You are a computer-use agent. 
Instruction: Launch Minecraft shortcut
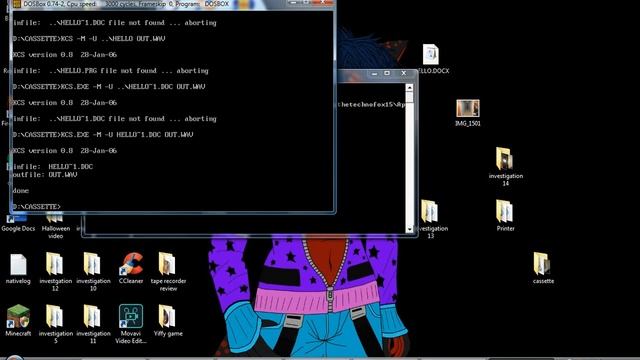[x=18, y=316]
